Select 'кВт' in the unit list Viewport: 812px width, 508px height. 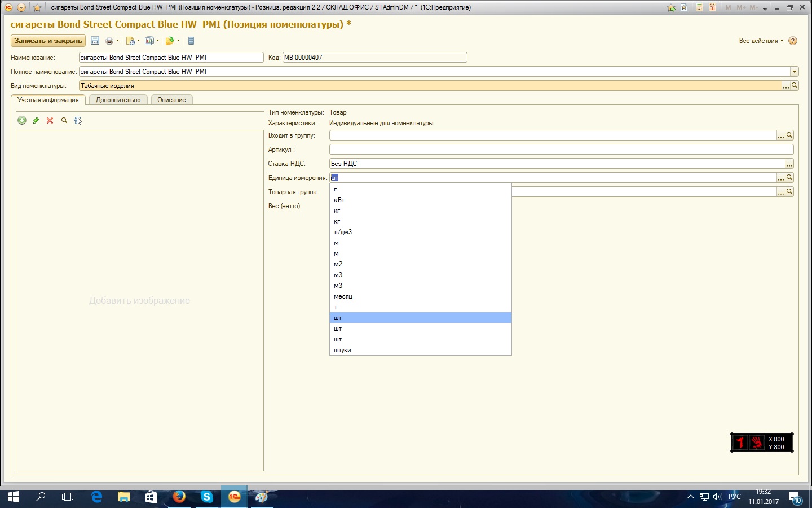point(420,200)
